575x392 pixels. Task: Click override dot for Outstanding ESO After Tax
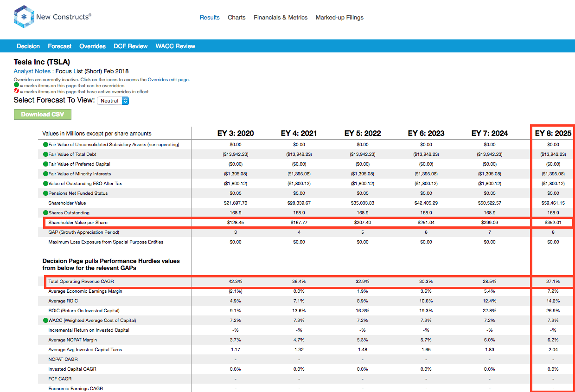click(x=45, y=183)
